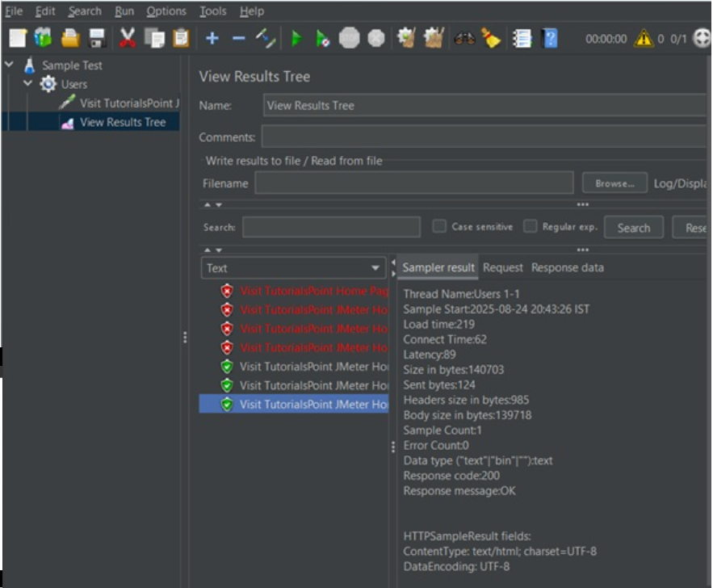
Task: Click the Search button
Action: [x=633, y=228]
